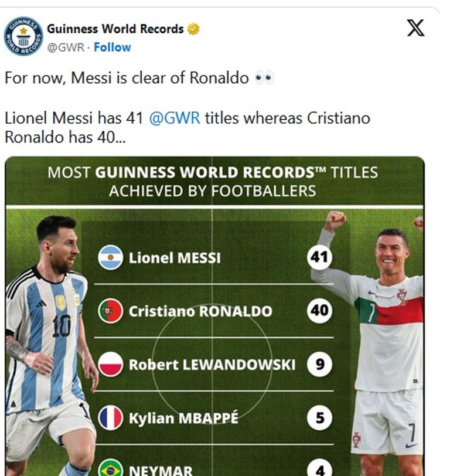Click the eyes emoji in tweet text
The width and height of the screenshot is (450, 476).
[265, 78]
